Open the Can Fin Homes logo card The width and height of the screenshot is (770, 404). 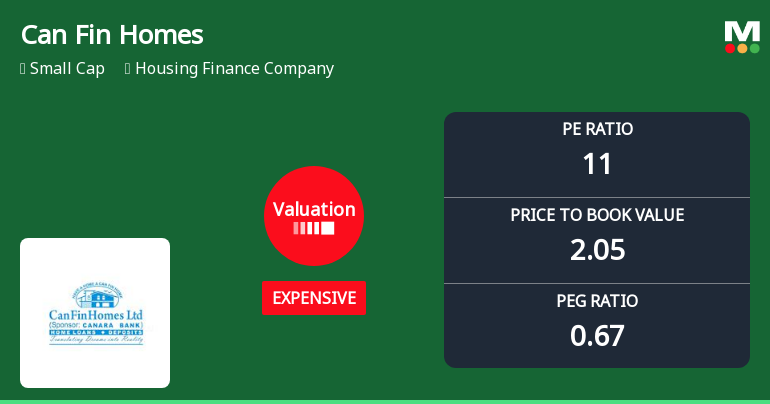point(95,313)
